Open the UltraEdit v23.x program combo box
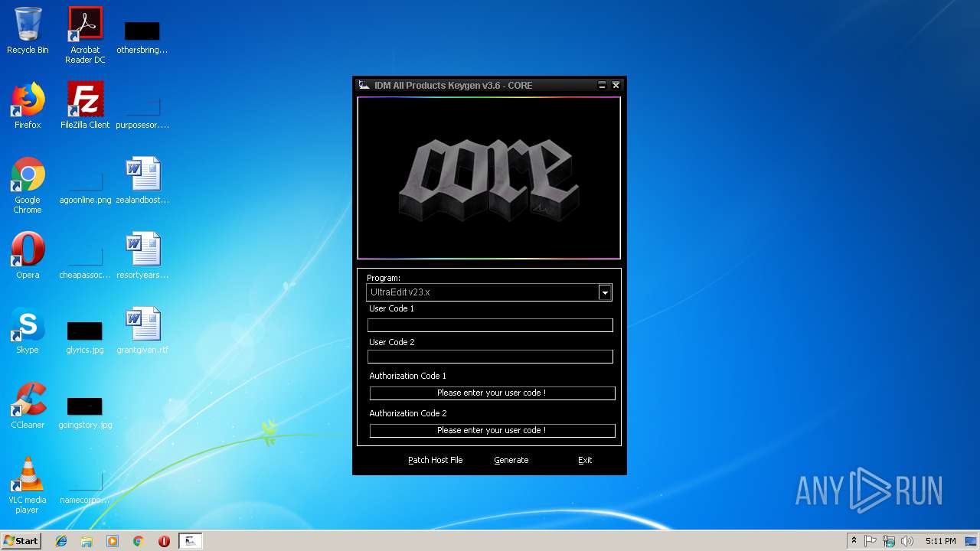Image resolution: width=980 pixels, height=551 pixels. click(489, 292)
